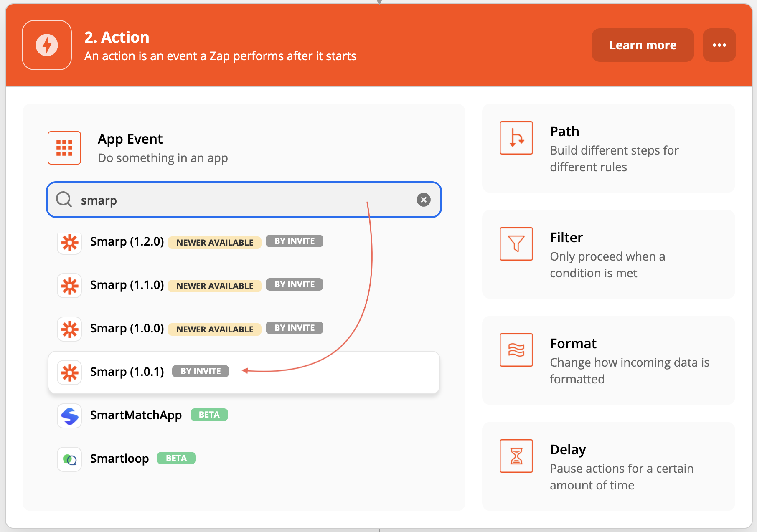This screenshot has width=757, height=532.
Task: Click the BETA badge next to Smartloop
Action: coord(176,458)
